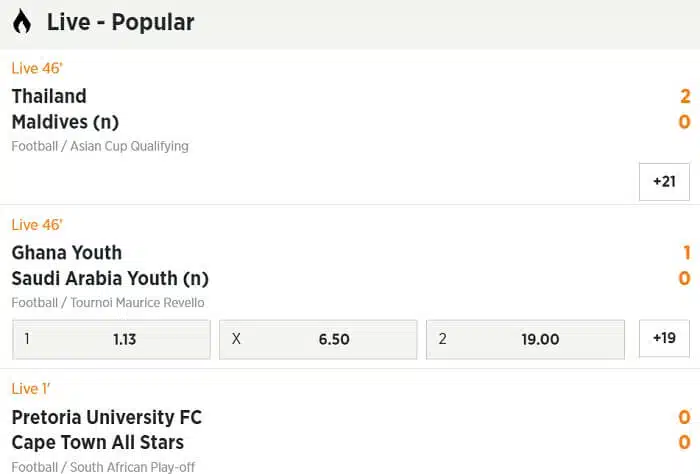Open Maldives (n) team match link
The height and width of the screenshot is (474, 700).
point(65,122)
